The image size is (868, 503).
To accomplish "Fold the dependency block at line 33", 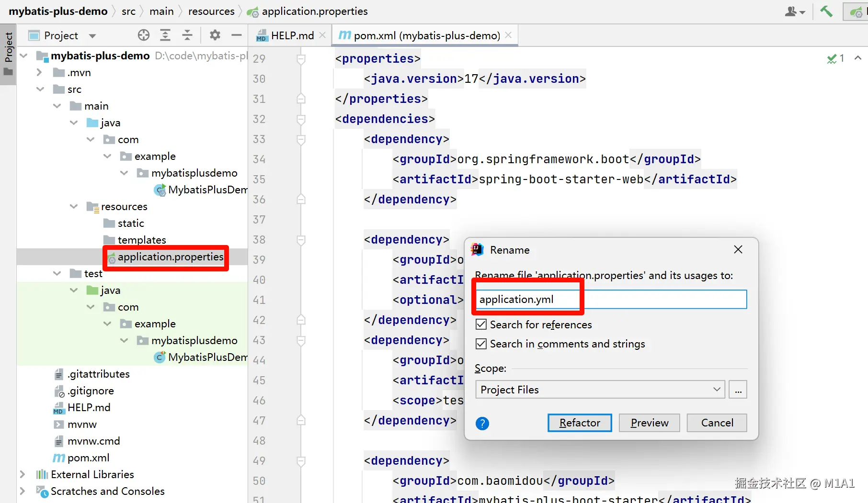I will [x=301, y=139].
